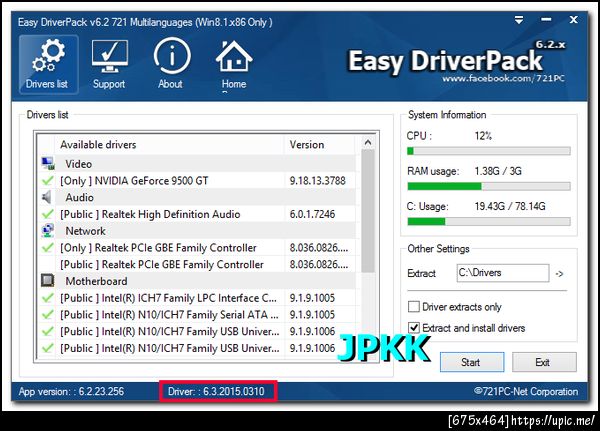Click the RAM usage 1.38G / 3G value
This screenshot has height=431, width=600.
coord(498,171)
